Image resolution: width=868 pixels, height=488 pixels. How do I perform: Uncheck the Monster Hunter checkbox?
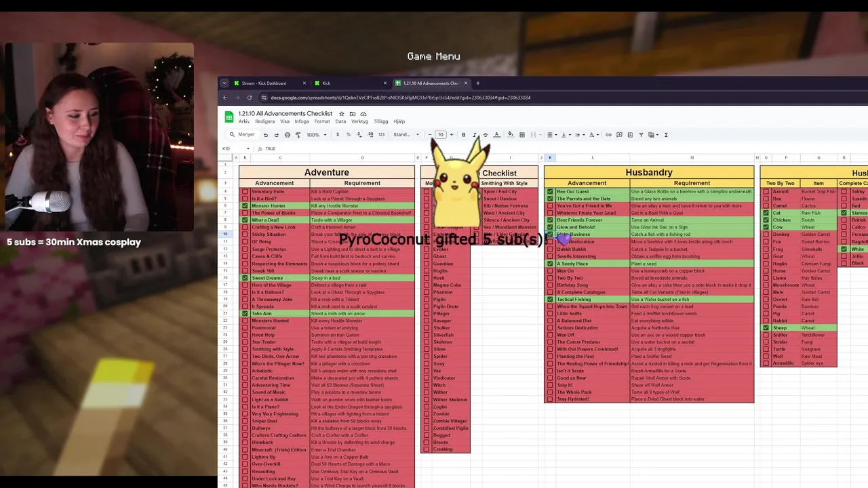point(245,206)
